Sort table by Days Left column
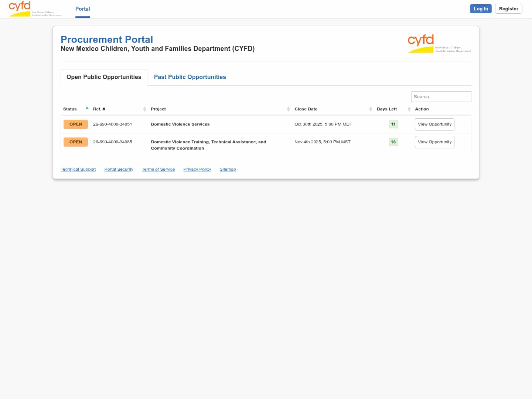532x399 pixels. [386, 109]
